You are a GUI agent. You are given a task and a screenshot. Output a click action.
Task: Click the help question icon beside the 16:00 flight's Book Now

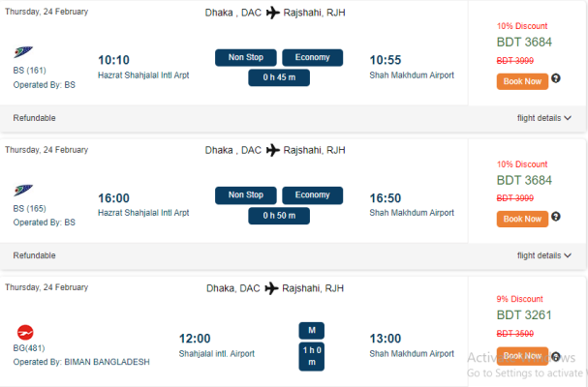click(x=556, y=217)
